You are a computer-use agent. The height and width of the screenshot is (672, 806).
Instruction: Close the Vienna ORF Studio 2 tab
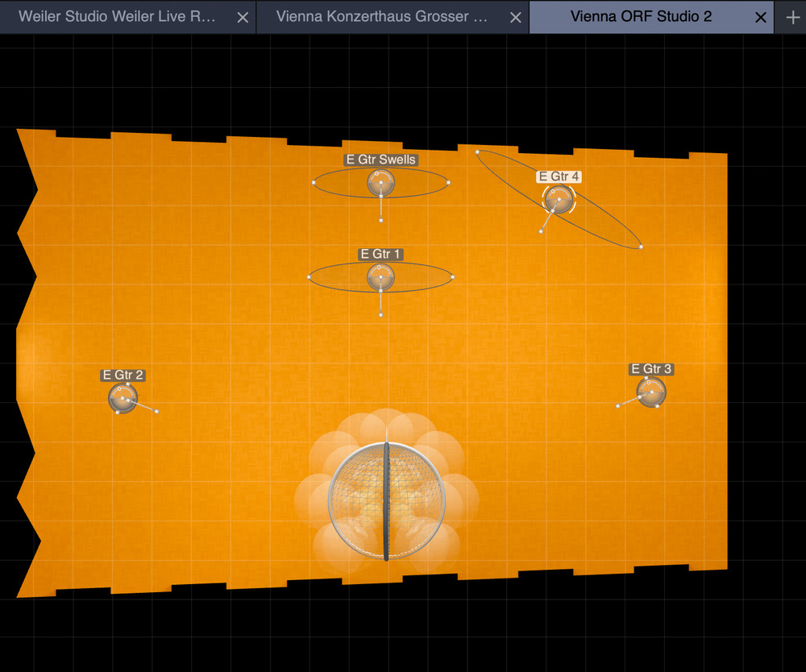[x=760, y=17]
